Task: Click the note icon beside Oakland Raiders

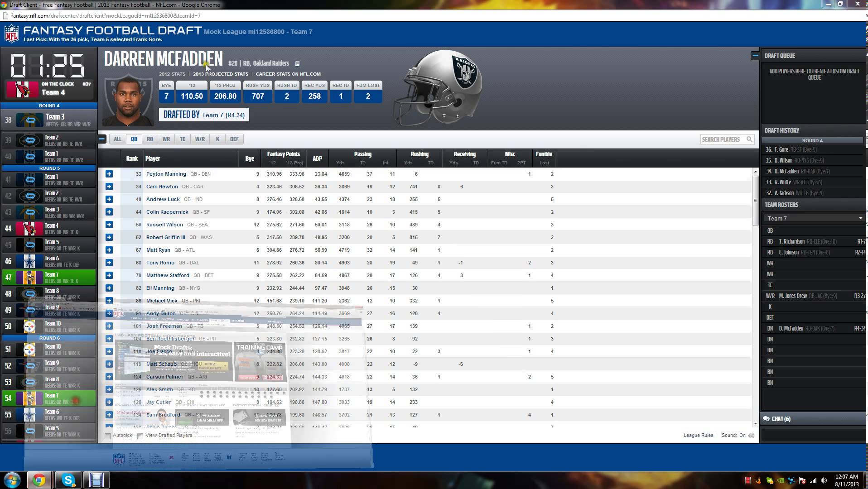Action: click(297, 64)
